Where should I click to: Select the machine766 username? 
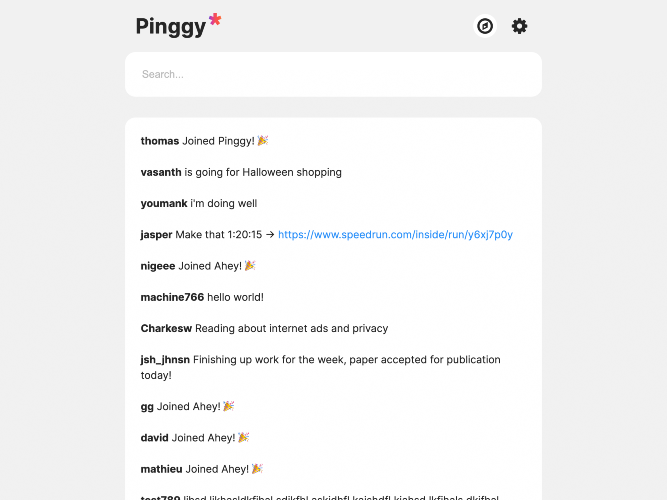pyautogui.click(x=172, y=297)
